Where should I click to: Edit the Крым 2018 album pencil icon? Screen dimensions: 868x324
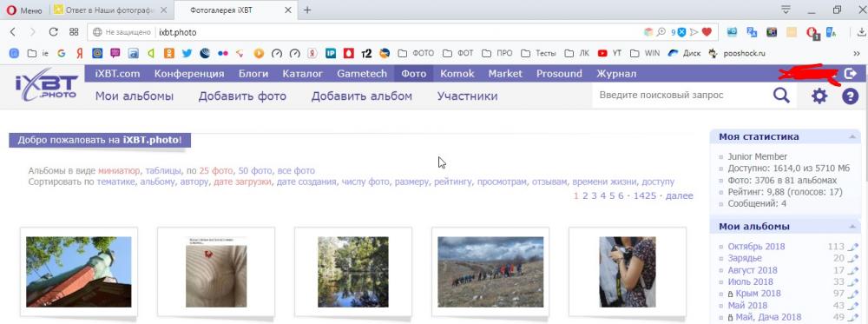tap(853, 294)
